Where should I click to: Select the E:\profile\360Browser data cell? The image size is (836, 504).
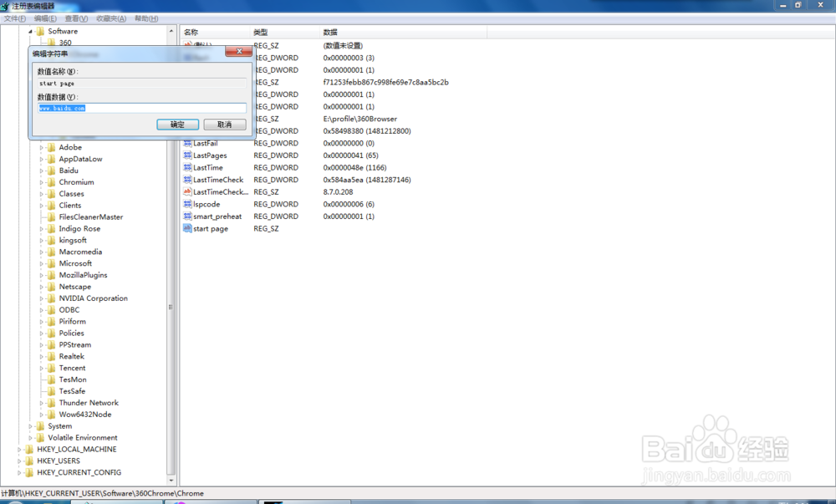point(359,119)
